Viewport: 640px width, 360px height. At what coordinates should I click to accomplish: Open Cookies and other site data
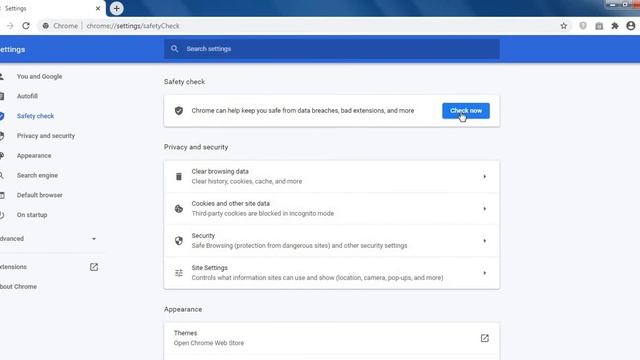click(331, 209)
